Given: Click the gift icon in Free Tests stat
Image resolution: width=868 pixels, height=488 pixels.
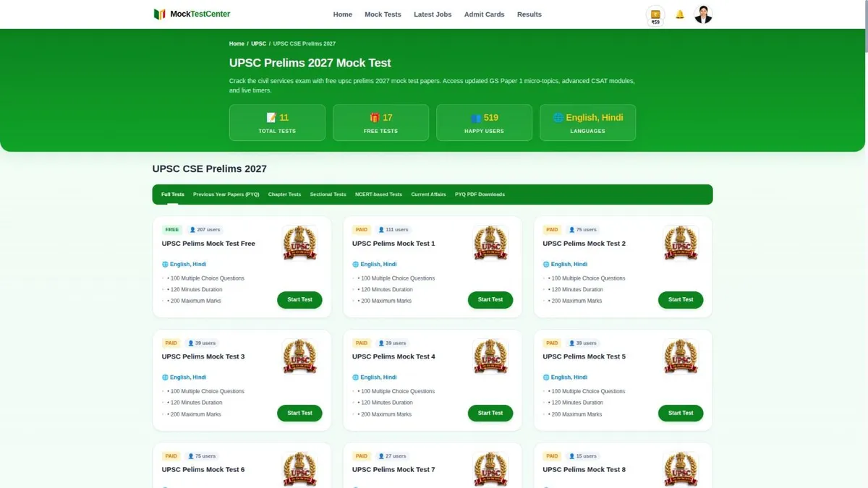Looking at the screenshot, I should (375, 117).
